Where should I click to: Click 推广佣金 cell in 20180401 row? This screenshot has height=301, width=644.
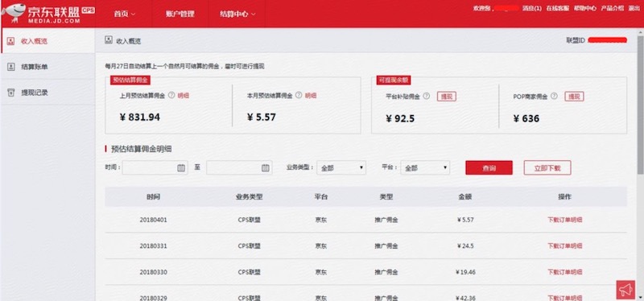click(x=386, y=220)
